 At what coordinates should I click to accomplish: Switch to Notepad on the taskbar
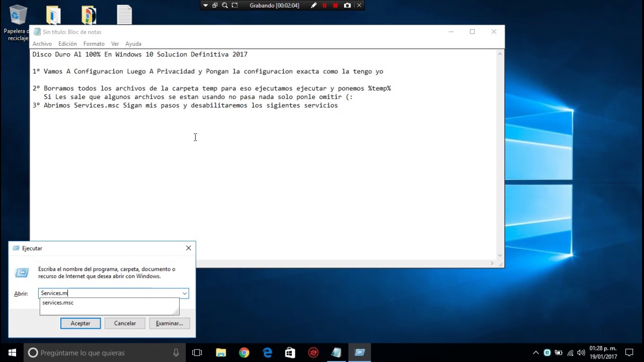tap(337, 352)
